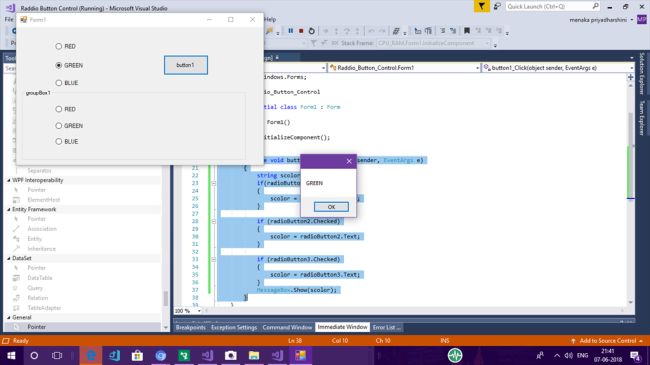Select RED radio button inside groupBox1
The height and width of the screenshot is (365, 650).
[58, 109]
